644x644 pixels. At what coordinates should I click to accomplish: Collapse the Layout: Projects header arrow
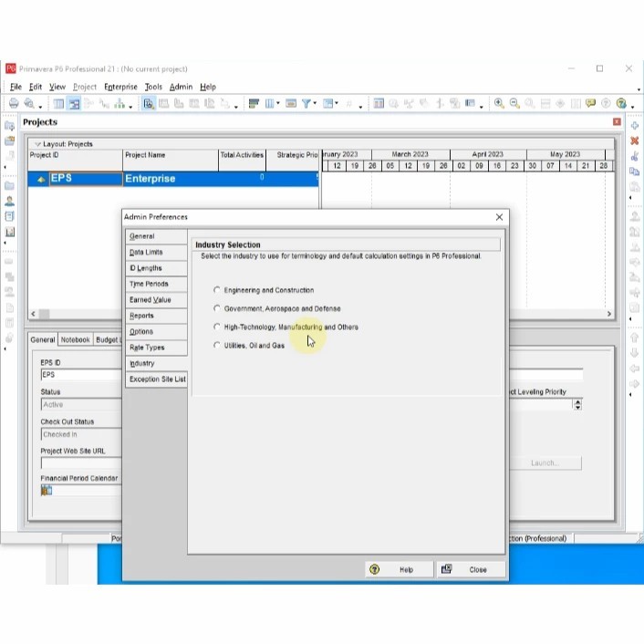tap(37, 144)
